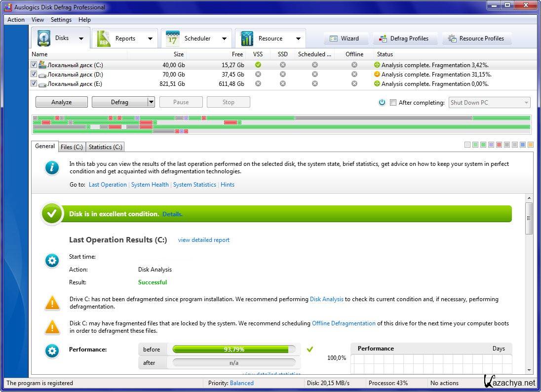Open the Reports toolbar icon

tap(104, 39)
